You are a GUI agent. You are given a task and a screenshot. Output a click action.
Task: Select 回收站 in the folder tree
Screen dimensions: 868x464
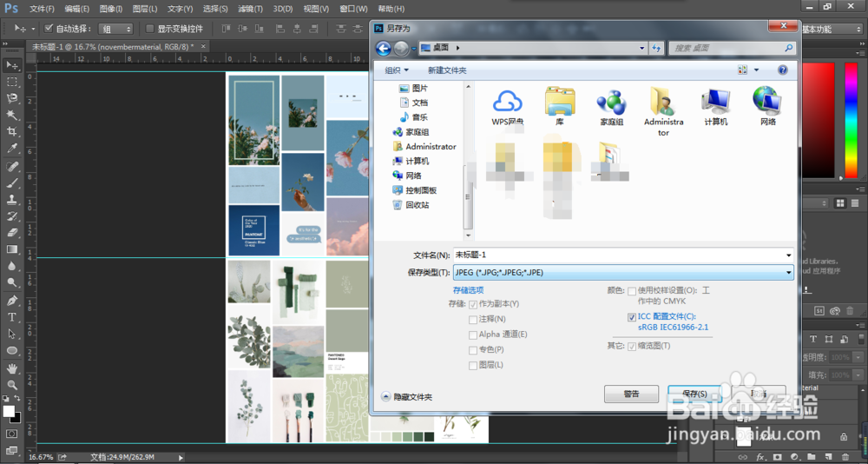[411, 204]
